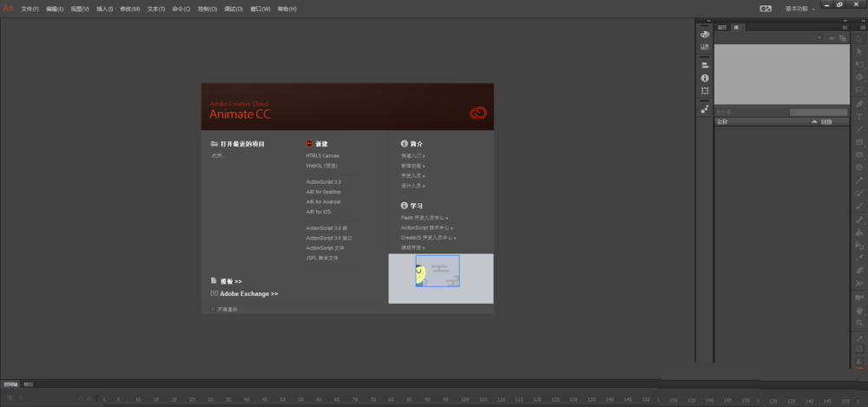Toggle lock all layers in timeline

click(89, 398)
